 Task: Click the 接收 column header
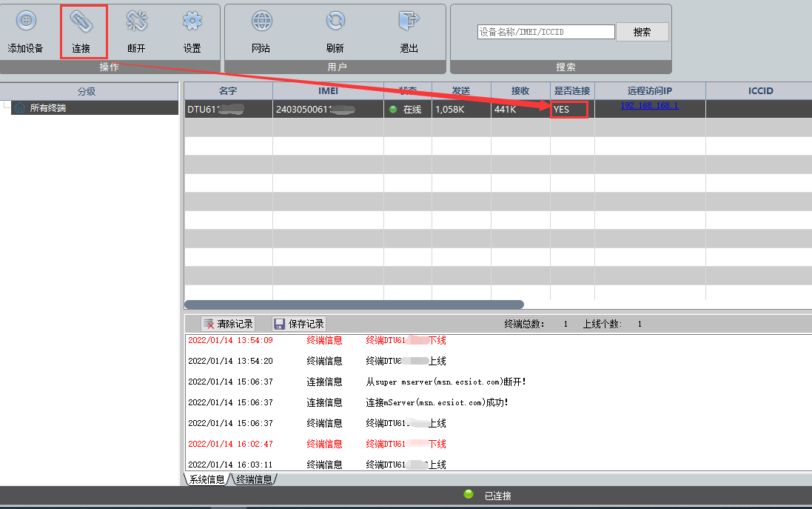(x=520, y=90)
